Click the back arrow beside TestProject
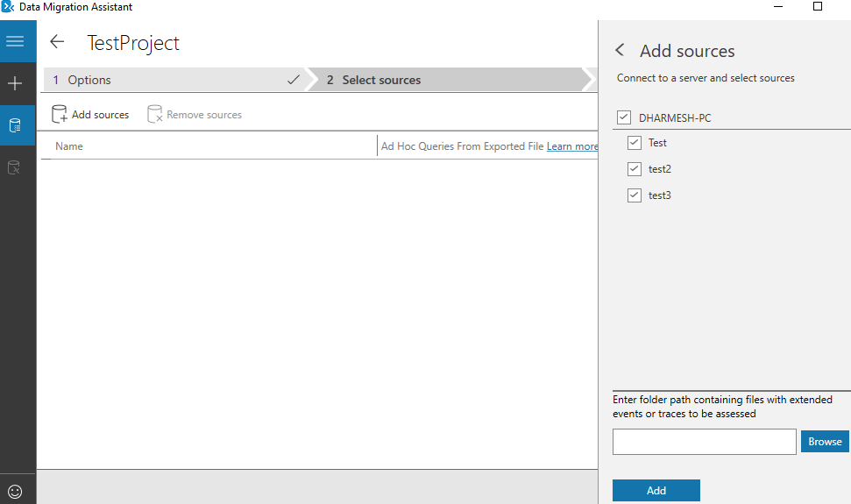Viewport: 851px width, 504px height. tap(58, 42)
